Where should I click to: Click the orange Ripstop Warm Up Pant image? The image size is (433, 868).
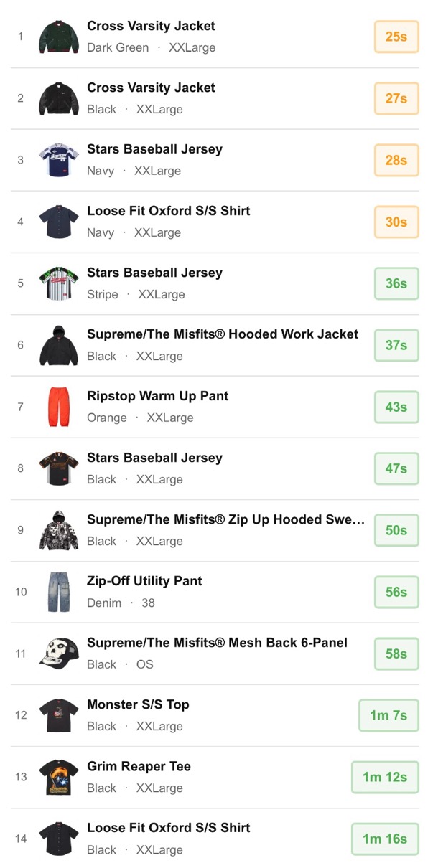click(x=59, y=407)
